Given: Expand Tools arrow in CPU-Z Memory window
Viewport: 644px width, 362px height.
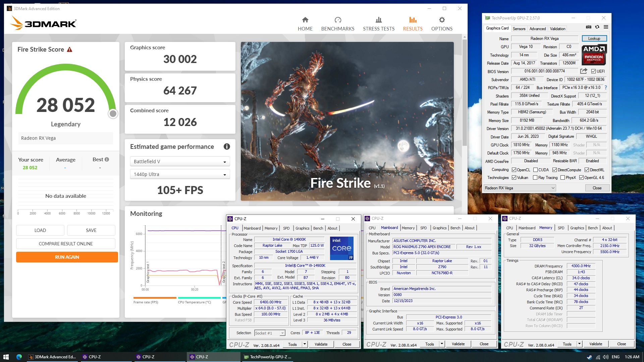Looking at the screenshot, I should point(579,344).
